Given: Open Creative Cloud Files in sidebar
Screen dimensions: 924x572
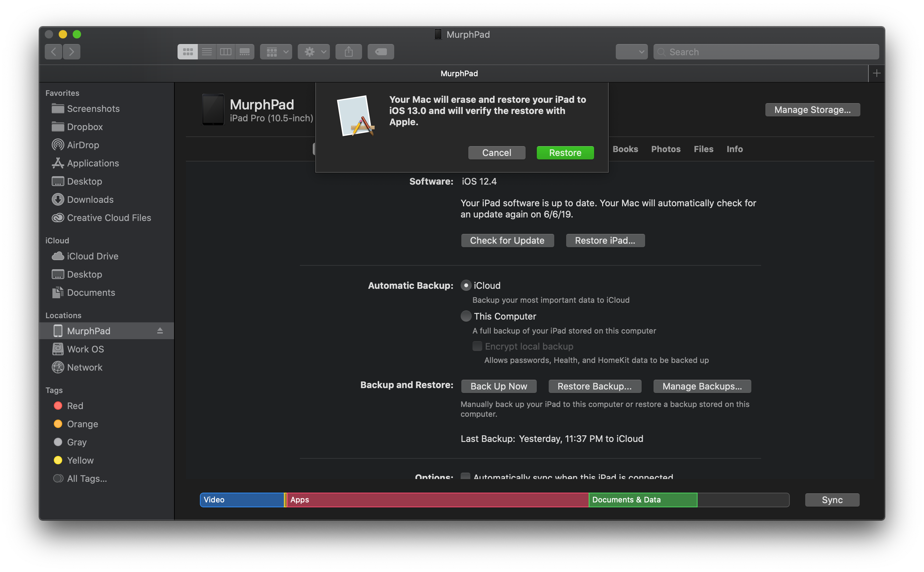Looking at the screenshot, I should tap(107, 217).
